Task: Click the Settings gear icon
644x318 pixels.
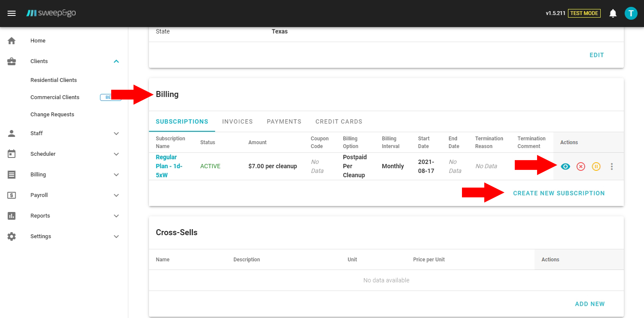Action: (x=11, y=236)
